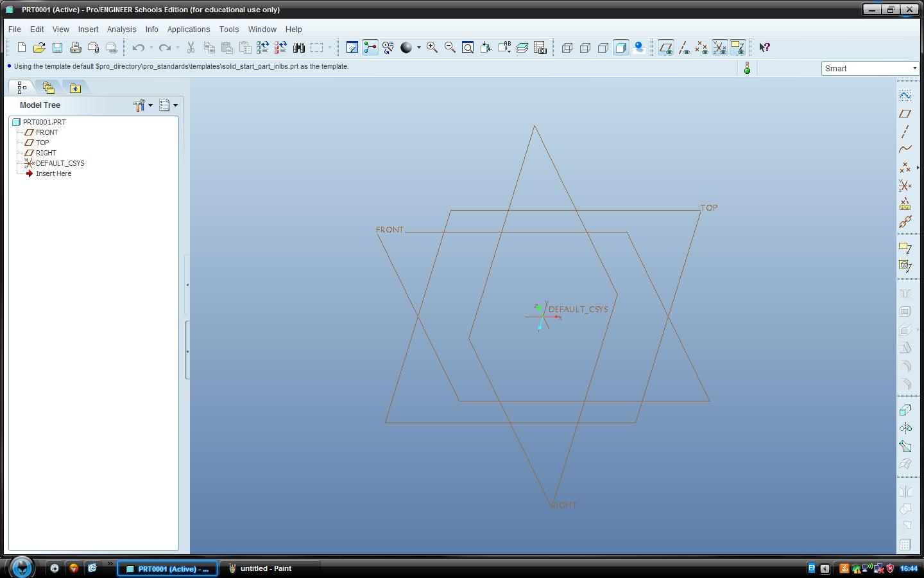Start the Sketch tool in the right toolbar
The width and height of the screenshot is (924, 578).
(905, 96)
